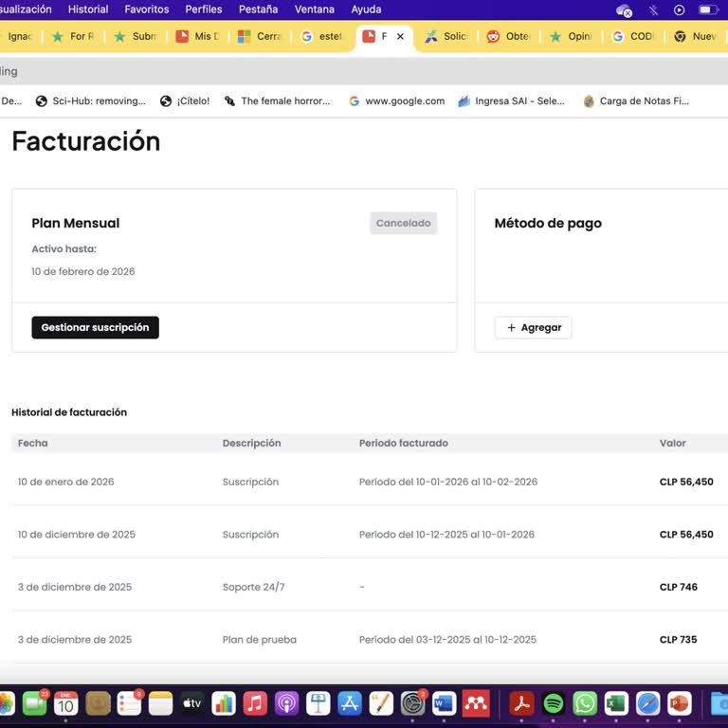Click Agregar to add payment method

click(533, 327)
